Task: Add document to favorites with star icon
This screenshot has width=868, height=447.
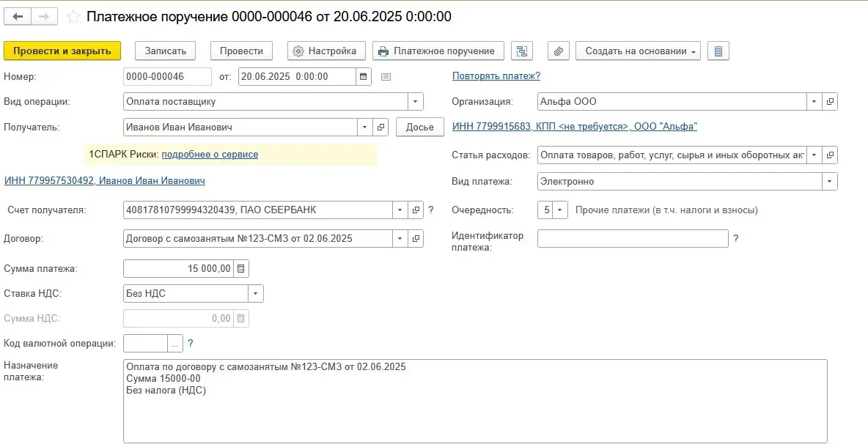Action: tap(73, 16)
